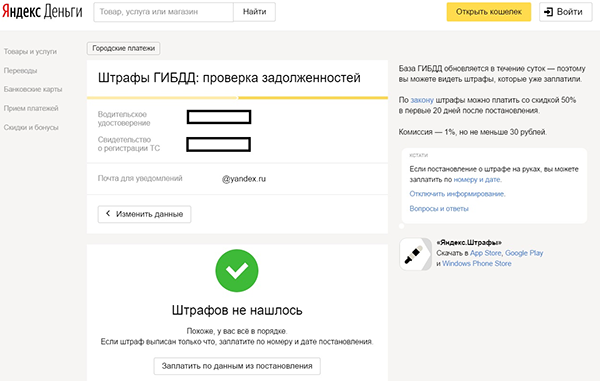
Task: Open Банковские карты in the sidebar
Action: point(33,89)
